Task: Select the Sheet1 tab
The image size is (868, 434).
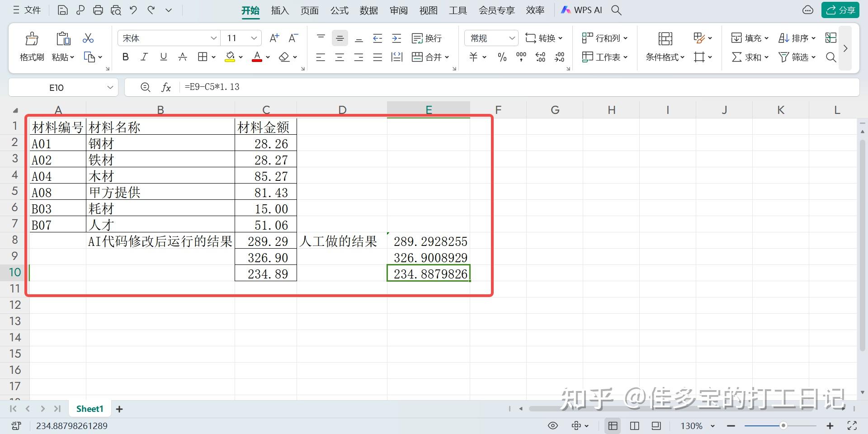Action: (90, 409)
